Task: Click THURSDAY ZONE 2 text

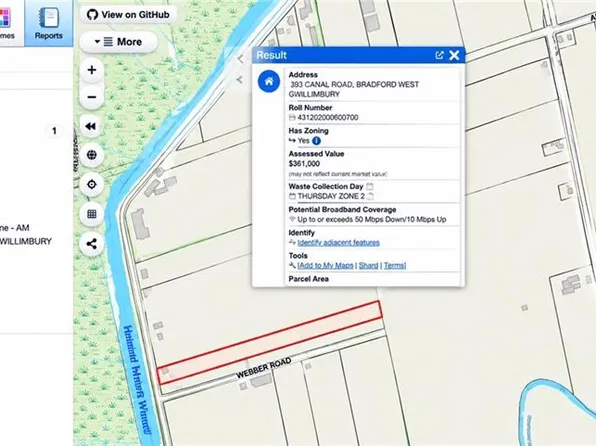Action: point(331,196)
